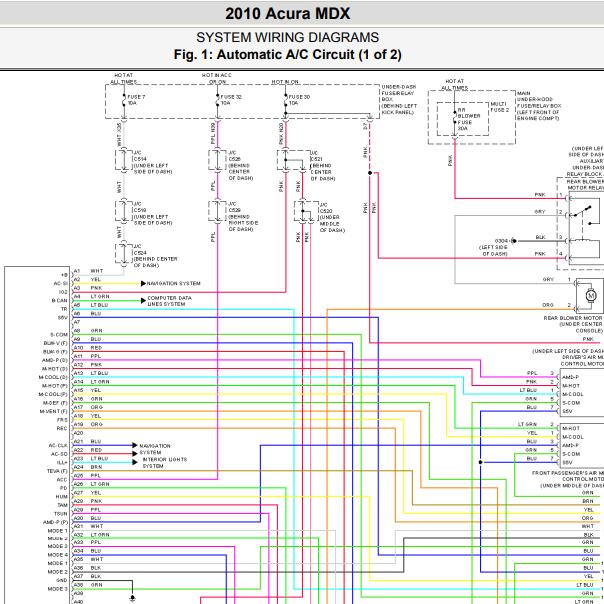604x604 pixels.
Task: Click the 'A24' pin number
Action: click(x=78, y=467)
